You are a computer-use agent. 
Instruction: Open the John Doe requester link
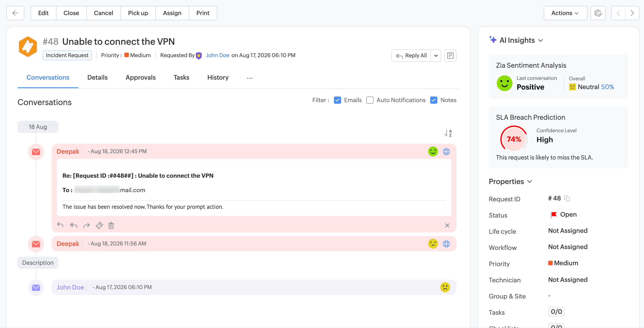[217, 55]
